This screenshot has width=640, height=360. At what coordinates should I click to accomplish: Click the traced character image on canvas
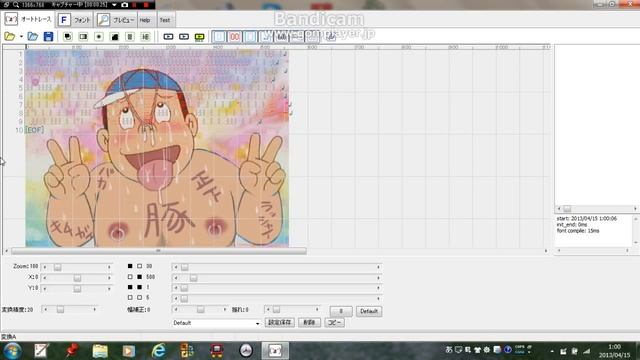[157, 148]
